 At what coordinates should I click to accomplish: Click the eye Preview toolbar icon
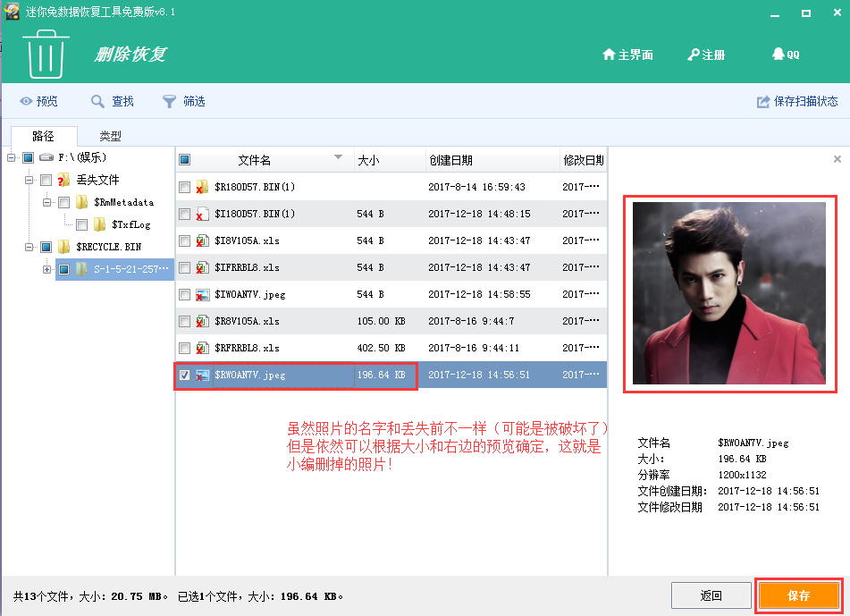[x=26, y=101]
